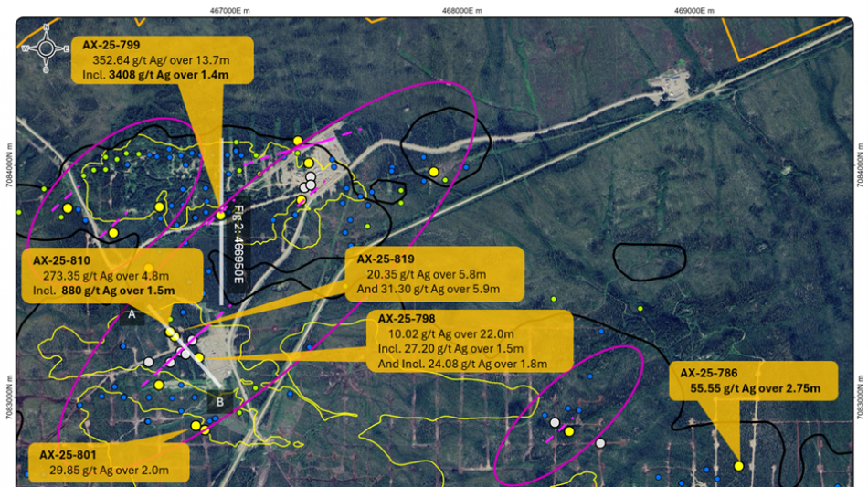Click the small black-outlined oval zone above AX-25-786
868x487 pixels.
point(648,261)
